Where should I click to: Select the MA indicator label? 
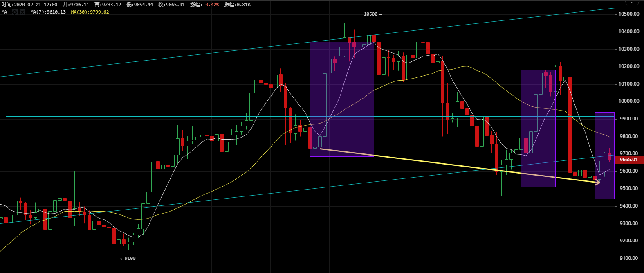click(x=4, y=12)
